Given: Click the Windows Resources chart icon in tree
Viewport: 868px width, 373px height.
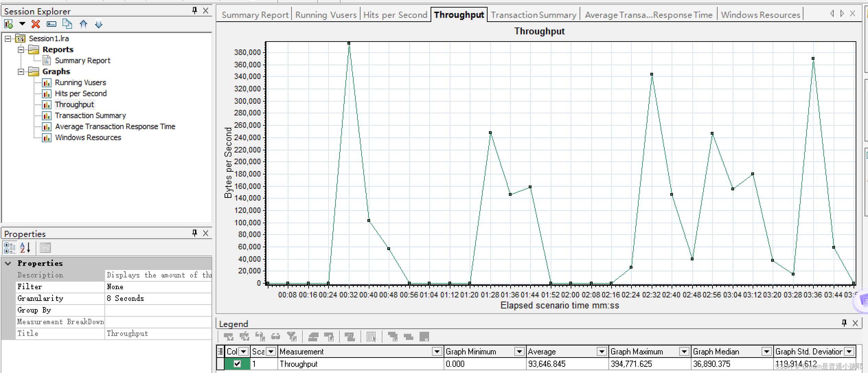Looking at the screenshot, I should (47, 138).
